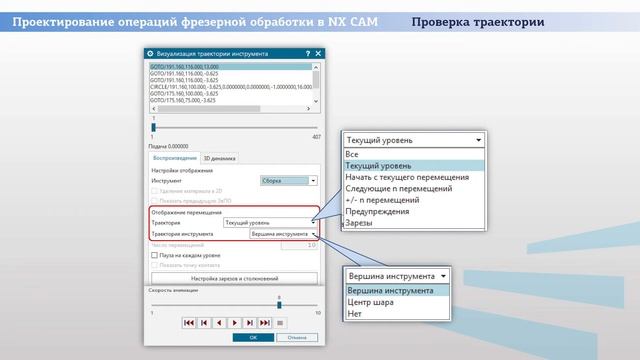Click animation speed slider handle
Image resolution: width=640 pixels, height=360 pixels.
[x=279, y=305]
